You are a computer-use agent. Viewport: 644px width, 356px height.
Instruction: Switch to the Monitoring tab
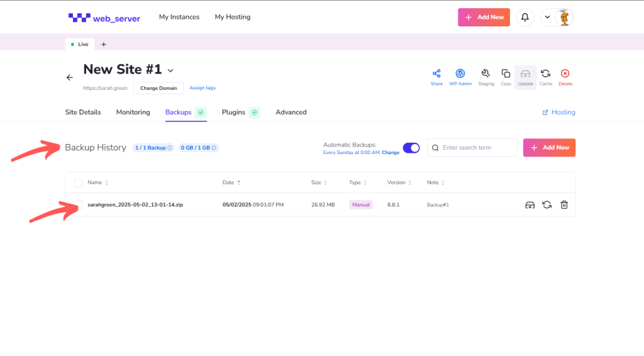pyautogui.click(x=133, y=112)
